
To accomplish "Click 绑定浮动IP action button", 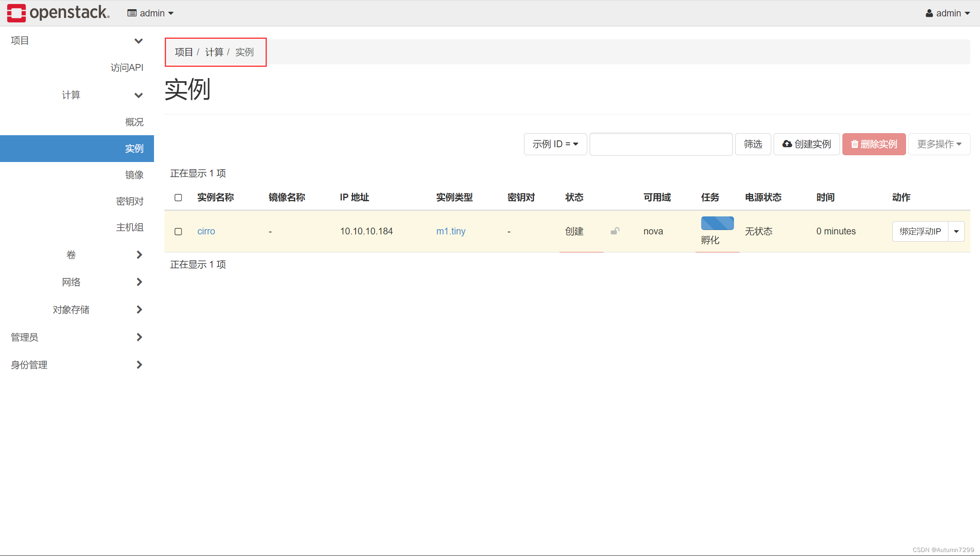I will 920,231.
